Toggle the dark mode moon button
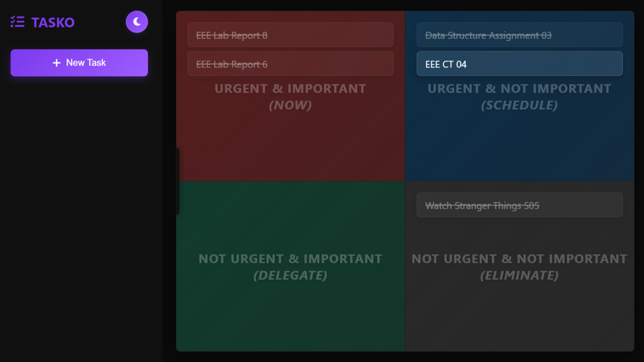 coord(137,22)
